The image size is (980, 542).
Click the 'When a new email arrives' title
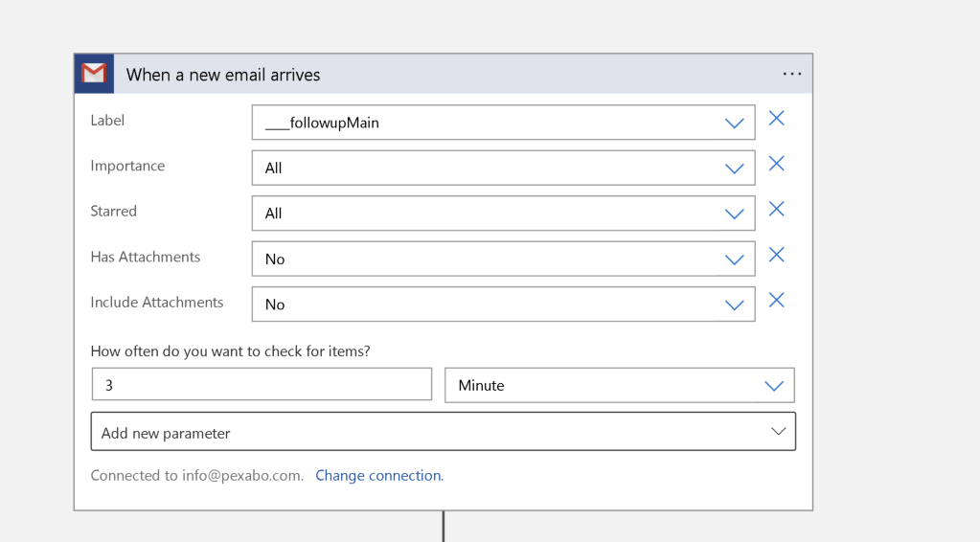(x=223, y=75)
